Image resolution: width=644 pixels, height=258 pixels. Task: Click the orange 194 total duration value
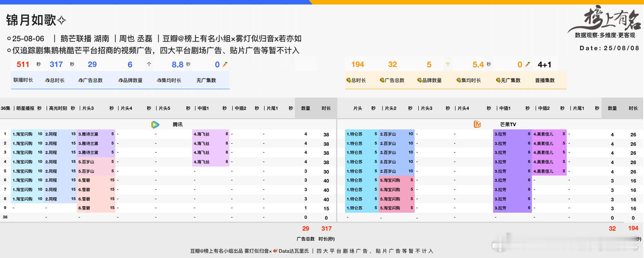tap(357, 64)
